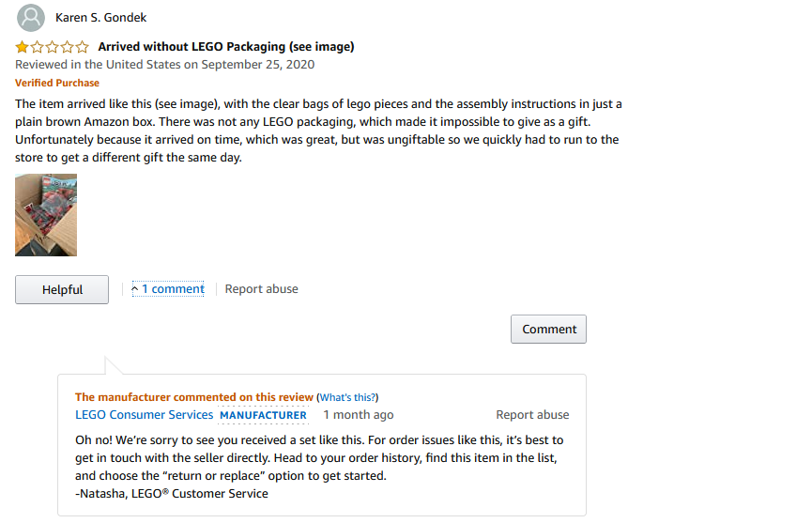
Task: Click the reviewer's gray profile avatar icon
Action: 31,18
